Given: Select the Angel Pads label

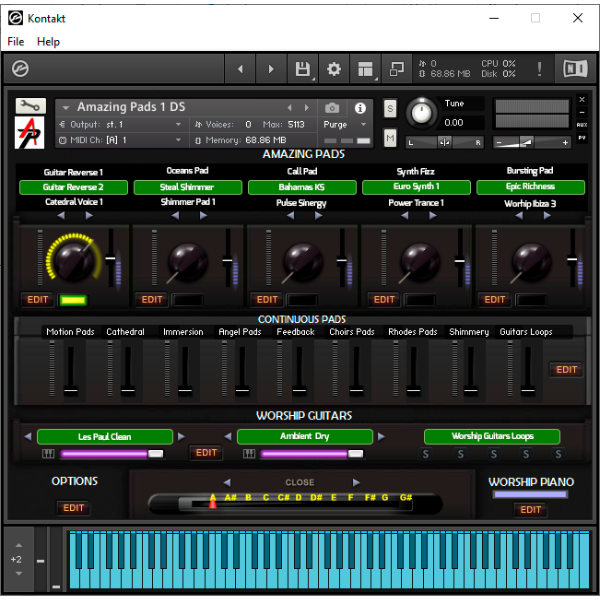Looking at the screenshot, I should [x=240, y=332].
